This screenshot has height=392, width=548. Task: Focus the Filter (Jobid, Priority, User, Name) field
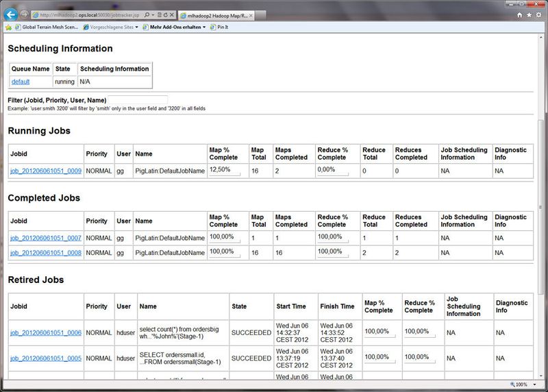click(138, 100)
